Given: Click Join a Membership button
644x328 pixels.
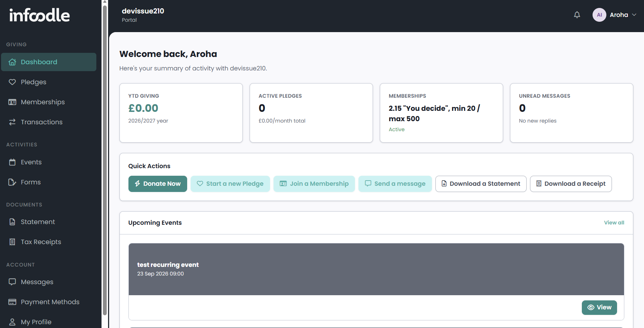Looking at the screenshot, I should tap(314, 184).
